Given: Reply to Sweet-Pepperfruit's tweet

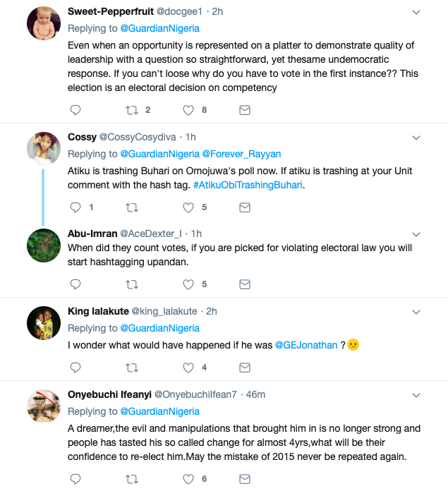Looking at the screenshot, I should point(75,110).
